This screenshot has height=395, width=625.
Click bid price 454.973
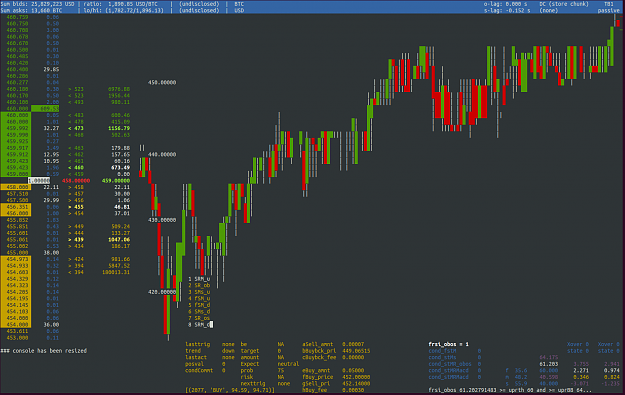[x=17, y=259]
